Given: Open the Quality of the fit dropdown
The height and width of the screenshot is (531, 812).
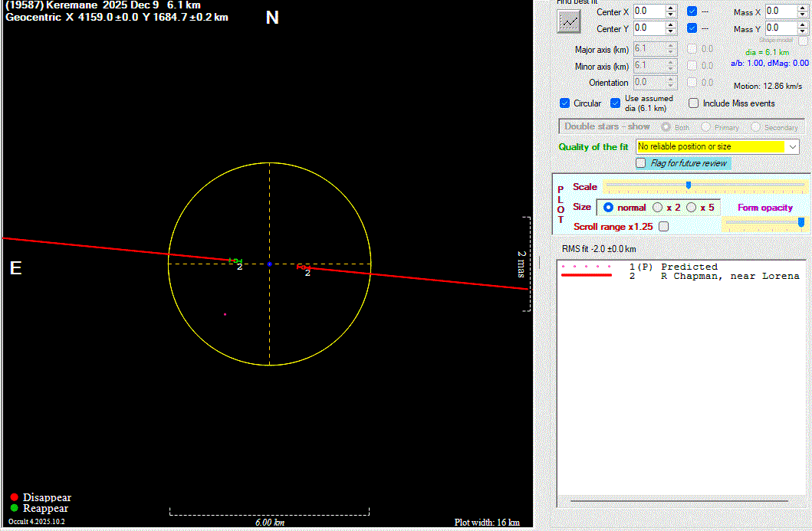Looking at the screenshot, I should 793,146.
